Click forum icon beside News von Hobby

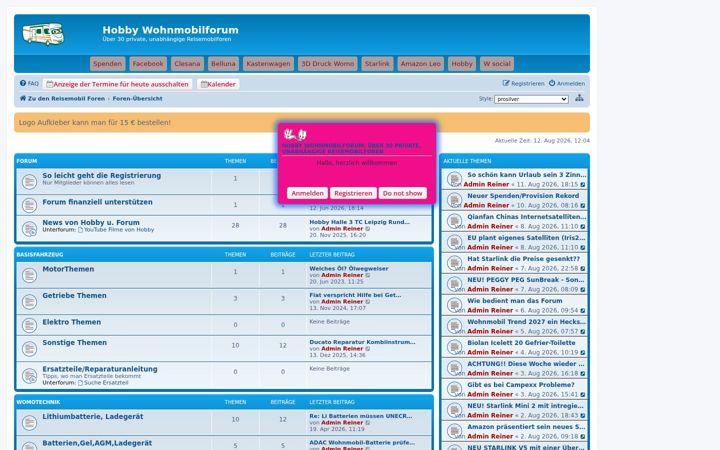point(29,228)
